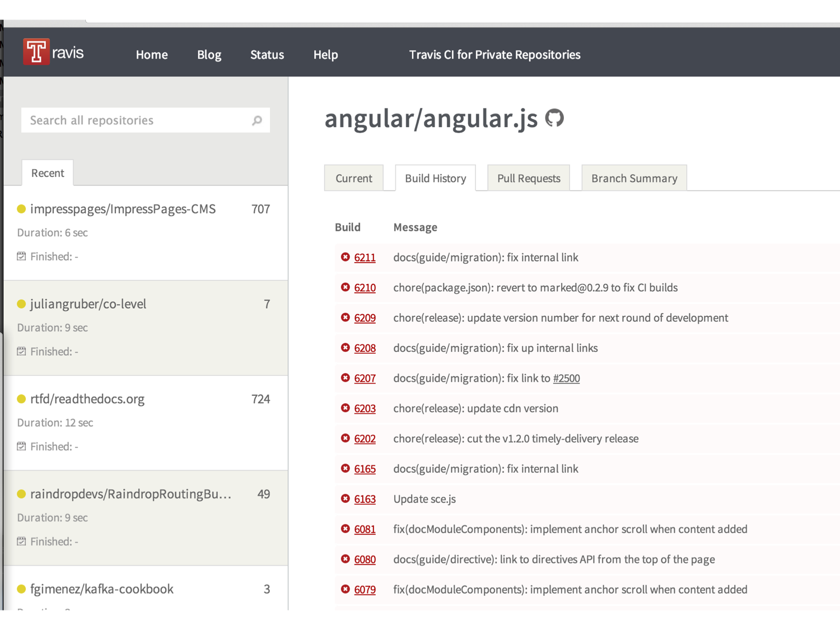Click yellow status dot for impresspages/ImpressPages-CMS

pyautogui.click(x=21, y=209)
